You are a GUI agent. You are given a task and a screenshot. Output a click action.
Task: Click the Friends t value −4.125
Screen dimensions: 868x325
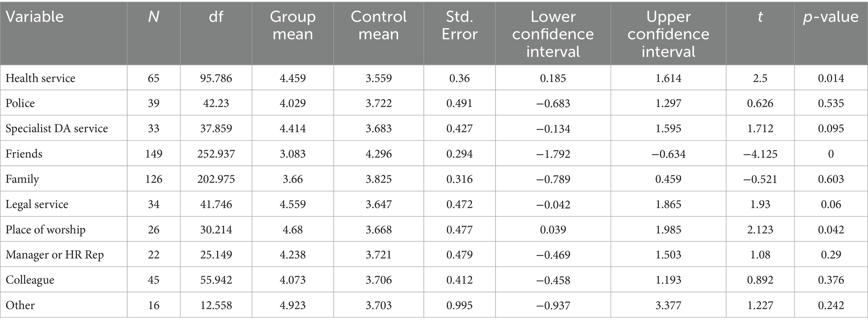point(760,154)
